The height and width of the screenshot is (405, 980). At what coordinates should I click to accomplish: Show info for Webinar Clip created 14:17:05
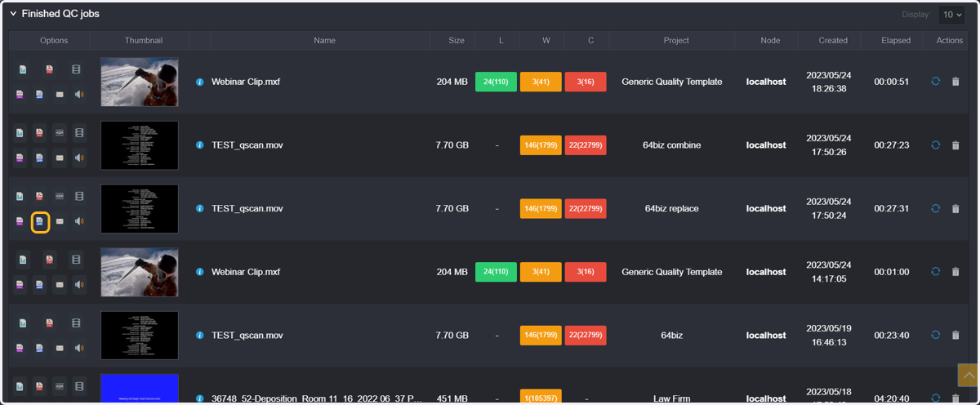[x=200, y=272]
